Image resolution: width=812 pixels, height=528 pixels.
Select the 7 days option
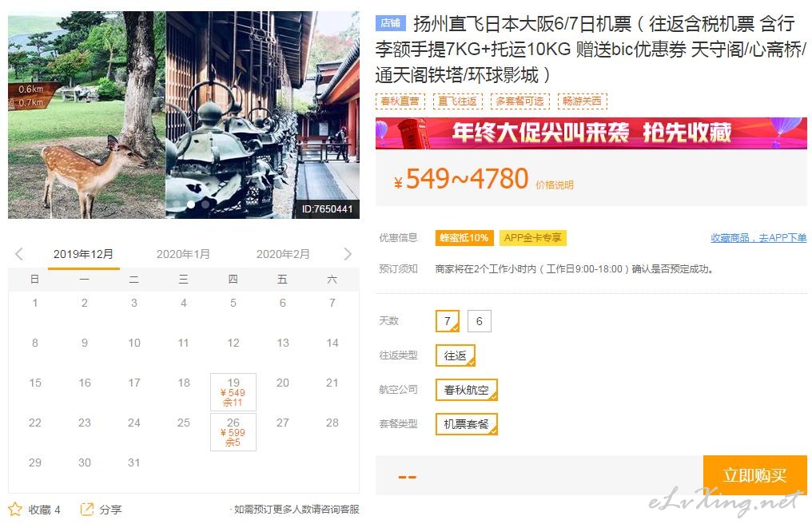click(448, 321)
